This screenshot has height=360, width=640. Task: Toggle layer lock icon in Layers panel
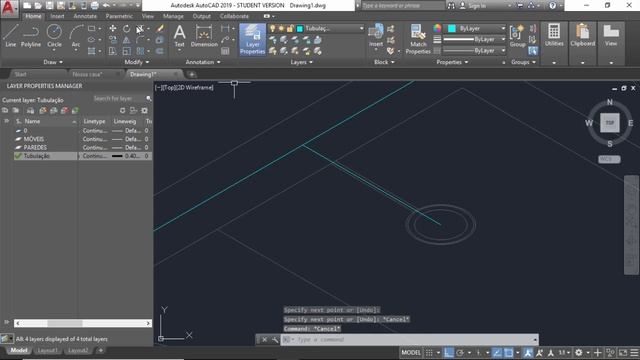(290, 29)
